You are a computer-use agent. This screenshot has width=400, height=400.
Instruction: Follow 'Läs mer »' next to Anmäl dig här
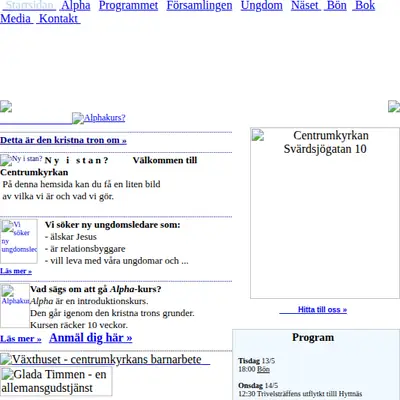21,339
